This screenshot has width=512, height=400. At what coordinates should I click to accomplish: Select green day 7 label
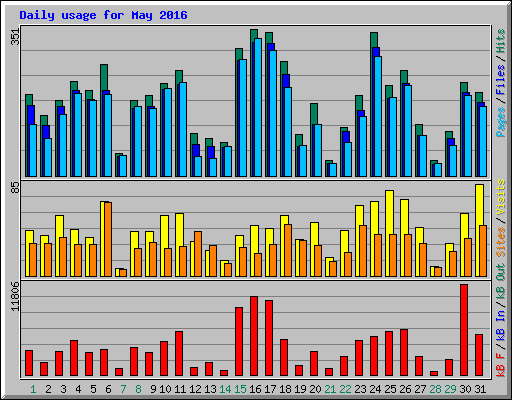pos(123,389)
